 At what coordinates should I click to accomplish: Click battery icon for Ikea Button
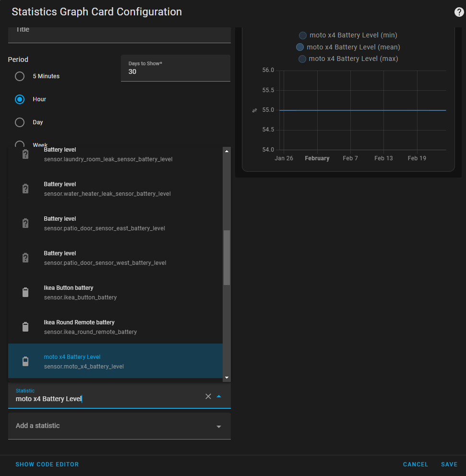tap(25, 292)
